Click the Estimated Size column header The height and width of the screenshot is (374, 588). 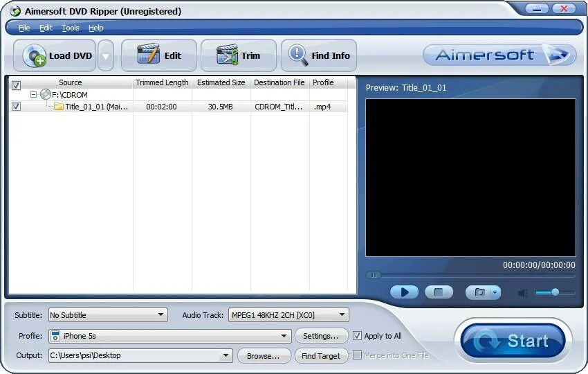[221, 82]
